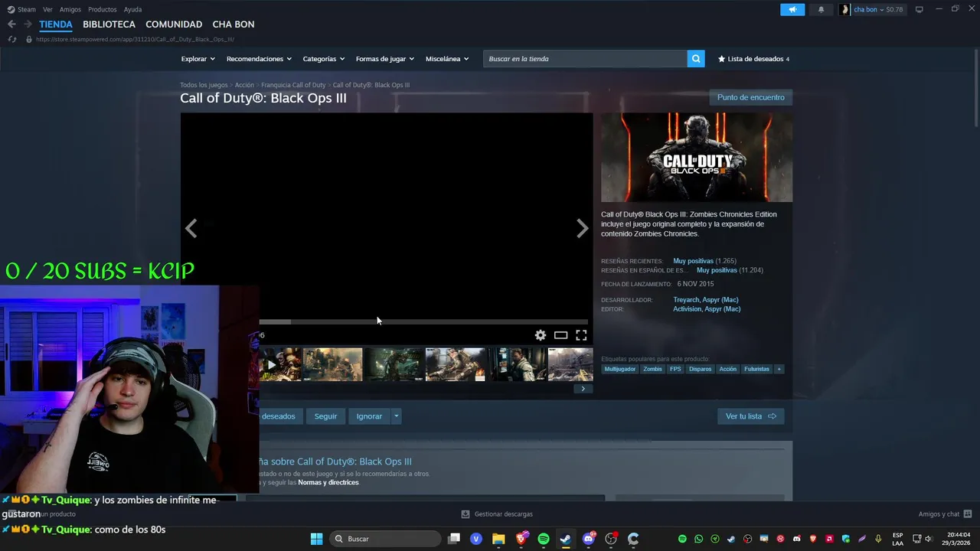Open Windows Start menu
Screen dimensions: 980x551
click(x=316, y=539)
